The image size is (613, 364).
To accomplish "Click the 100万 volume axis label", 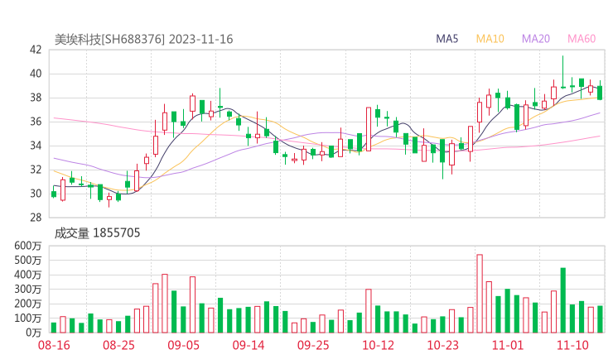I will point(28,318).
